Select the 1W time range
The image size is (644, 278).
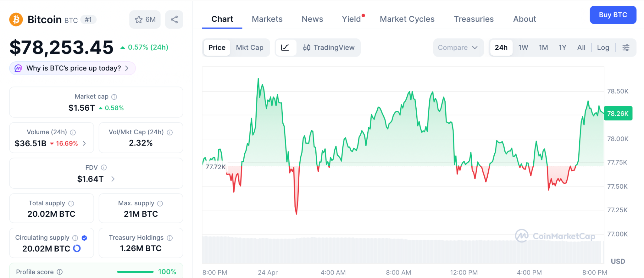click(523, 47)
